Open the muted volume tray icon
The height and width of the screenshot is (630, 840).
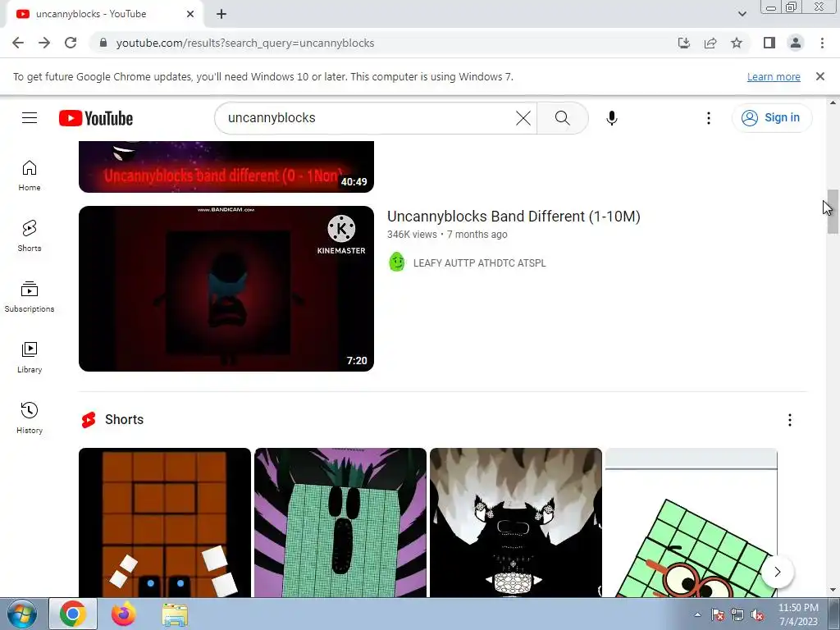point(757,615)
